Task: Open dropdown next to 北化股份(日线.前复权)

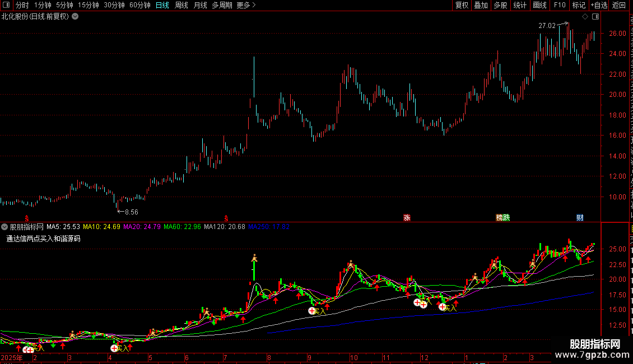Action: [75, 17]
